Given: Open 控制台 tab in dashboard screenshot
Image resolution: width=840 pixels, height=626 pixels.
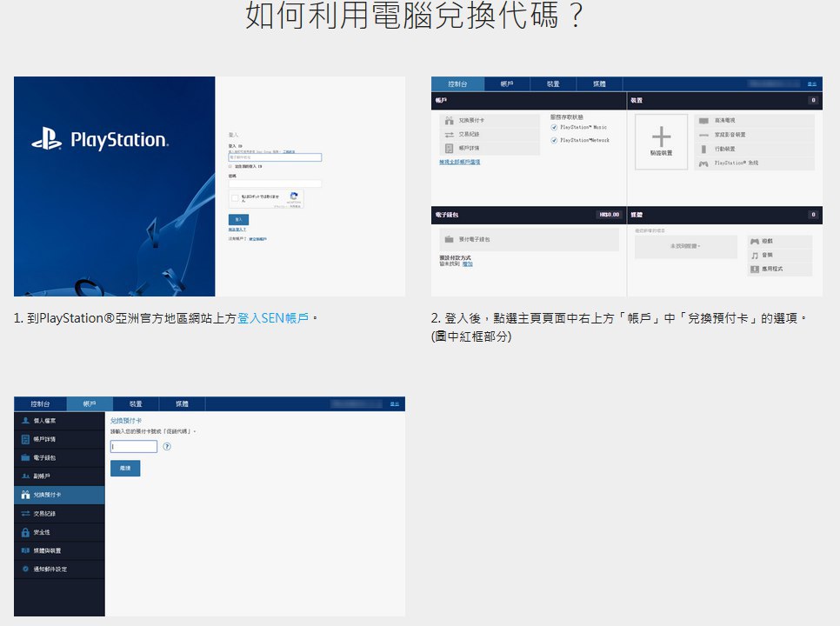Looking at the screenshot, I should [457, 84].
